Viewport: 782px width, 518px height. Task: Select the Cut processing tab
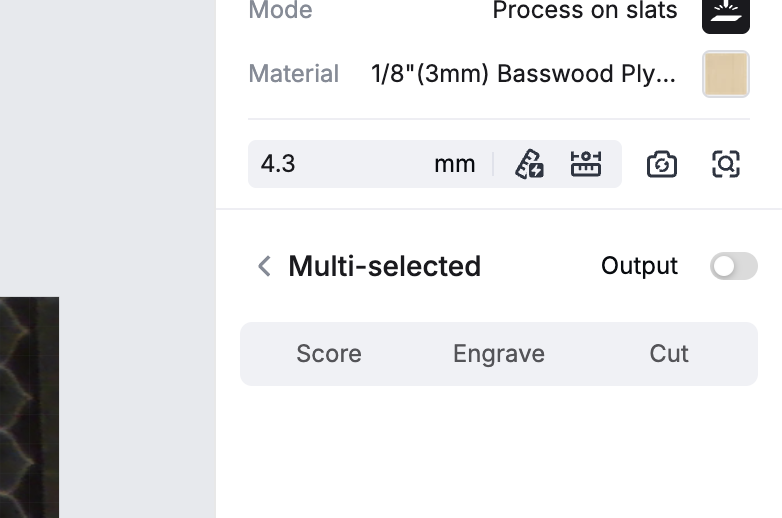tap(669, 354)
